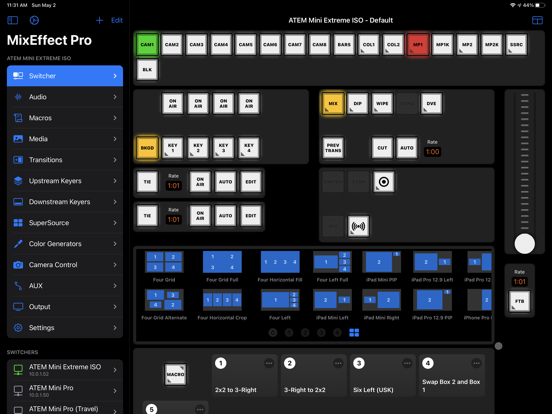Image resolution: width=552 pixels, height=414 pixels.
Task: Click Wi-Fi icon in status bar
Action: 513,5
